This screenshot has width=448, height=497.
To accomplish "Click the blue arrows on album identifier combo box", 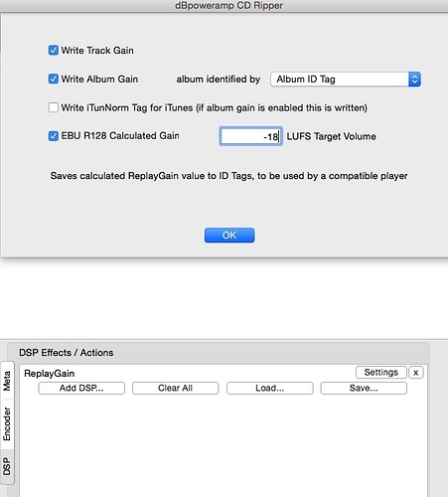I will (x=414, y=80).
